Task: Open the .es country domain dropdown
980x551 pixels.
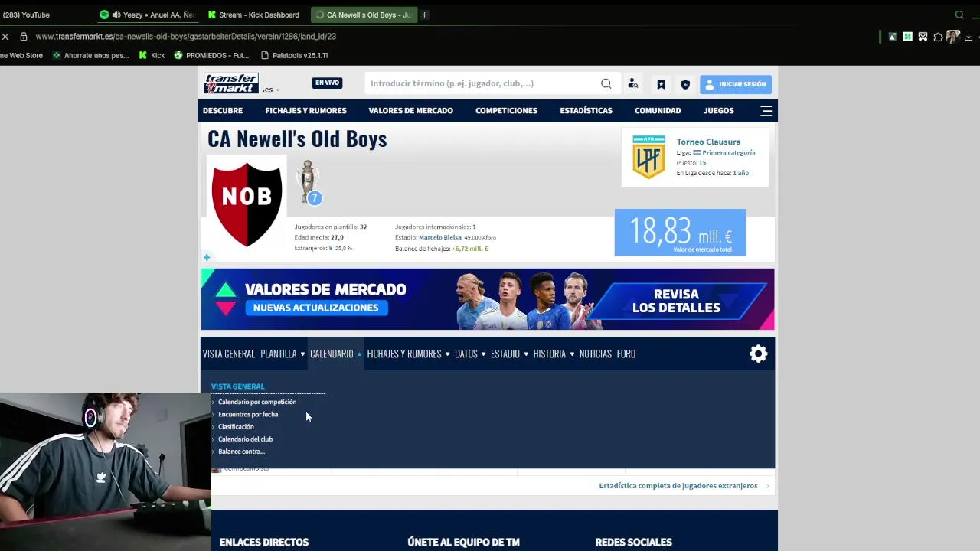Action: pos(271,90)
